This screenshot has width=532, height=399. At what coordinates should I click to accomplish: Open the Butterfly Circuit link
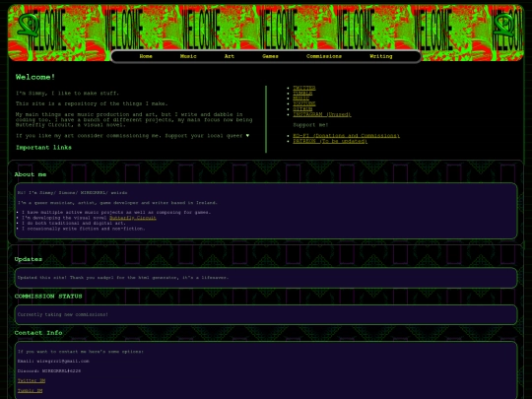pos(133,218)
